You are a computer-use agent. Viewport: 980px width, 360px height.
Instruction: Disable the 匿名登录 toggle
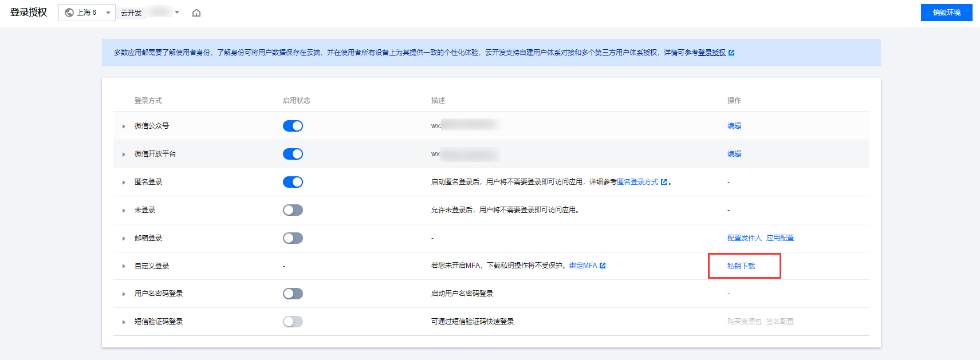pos(293,182)
